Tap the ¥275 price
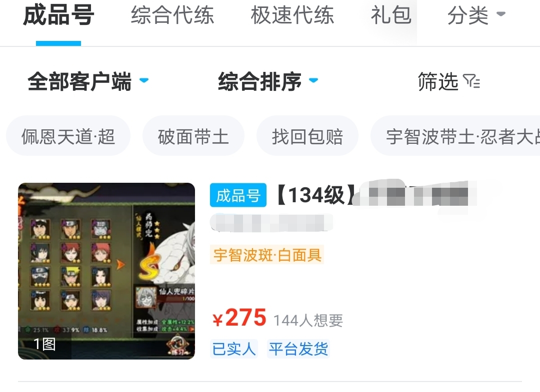Image resolution: width=540 pixels, height=392 pixels. click(x=239, y=318)
